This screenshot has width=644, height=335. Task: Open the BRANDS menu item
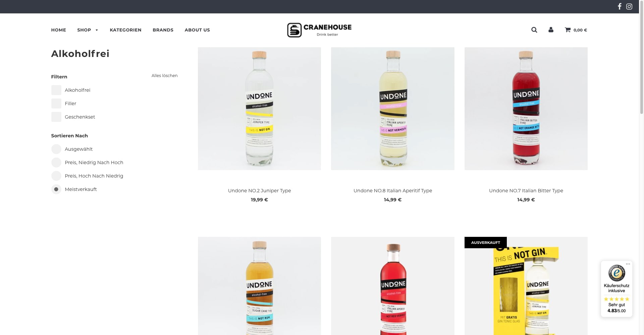[x=163, y=30]
